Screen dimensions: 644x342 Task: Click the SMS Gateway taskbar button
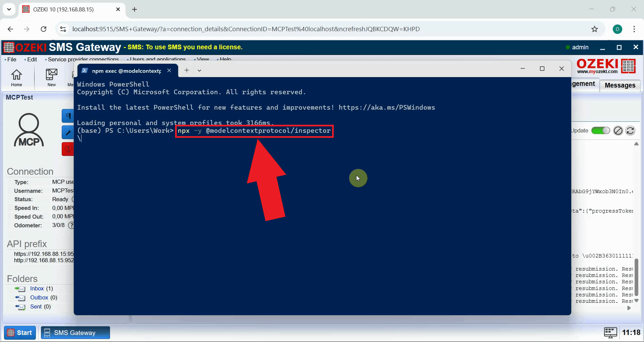75,332
